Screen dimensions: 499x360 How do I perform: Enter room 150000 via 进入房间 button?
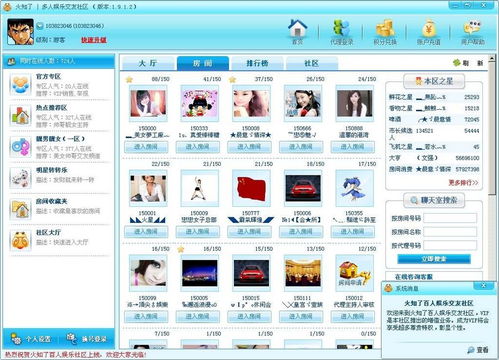(x=146, y=147)
